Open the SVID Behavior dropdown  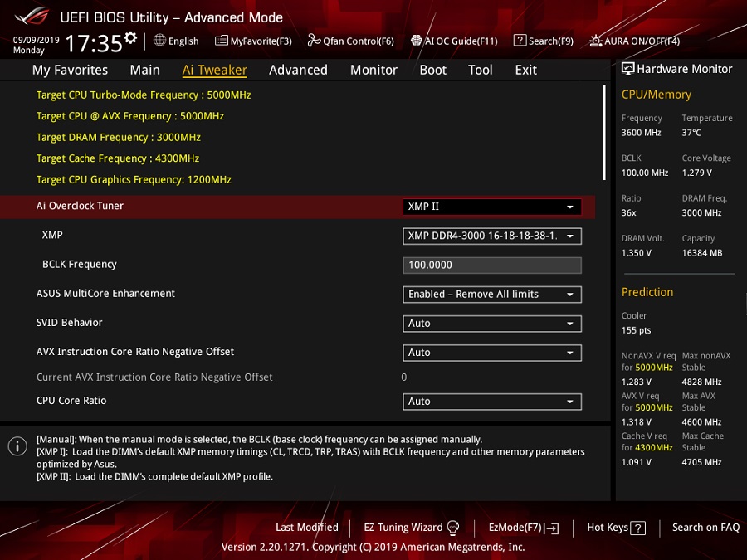pyautogui.click(x=491, y=324)
